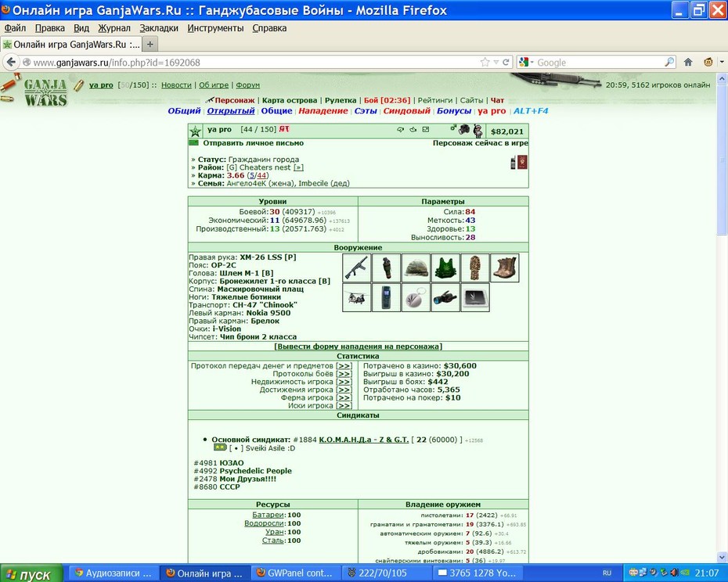This screenshot has width=728, height=582.
Task: Click the CH-47 Chinook helicopter icon
Action: [x=357, y=297]
